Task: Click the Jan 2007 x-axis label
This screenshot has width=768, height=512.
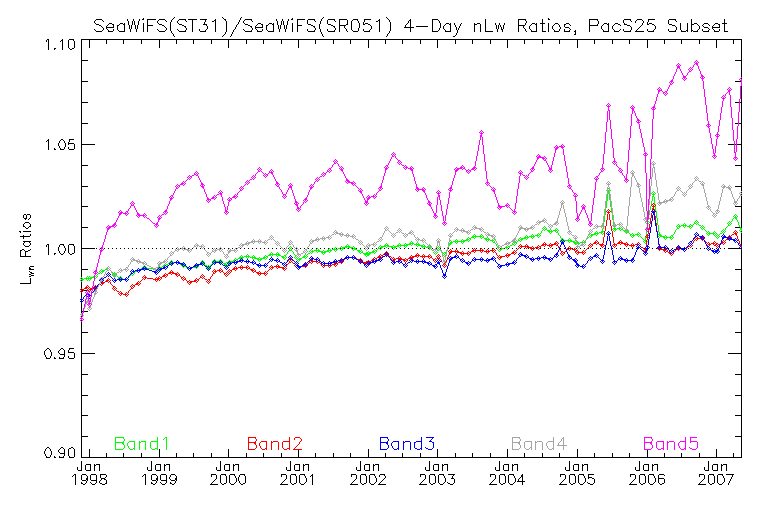Action: 717,473
